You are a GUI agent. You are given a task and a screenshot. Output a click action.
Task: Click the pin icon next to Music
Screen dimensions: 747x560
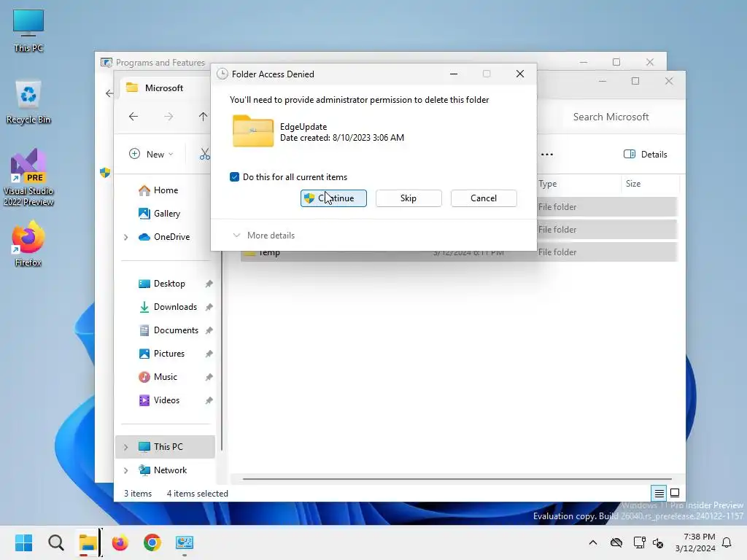[x=209, y=377]
